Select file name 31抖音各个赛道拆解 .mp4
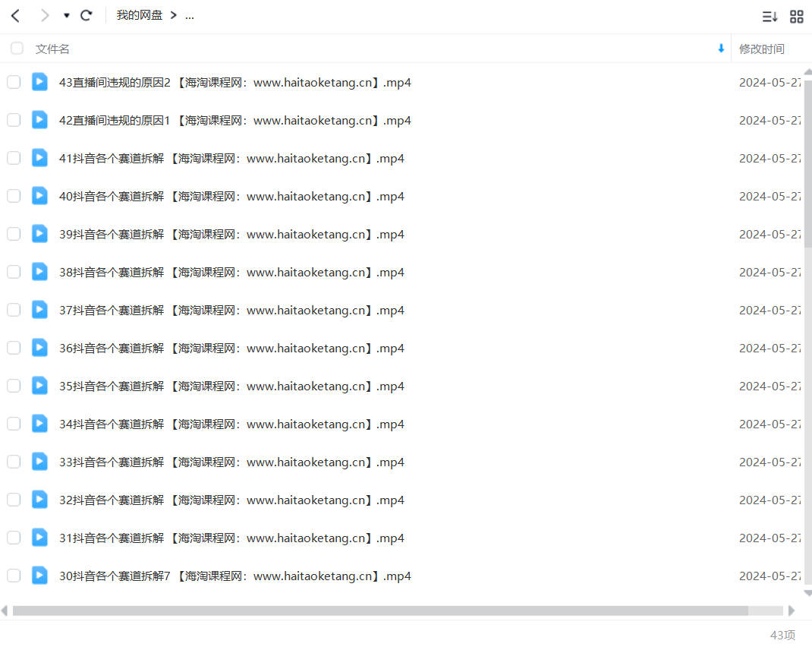Viewport: 812px width, 650px height. (x=231, y=538)
